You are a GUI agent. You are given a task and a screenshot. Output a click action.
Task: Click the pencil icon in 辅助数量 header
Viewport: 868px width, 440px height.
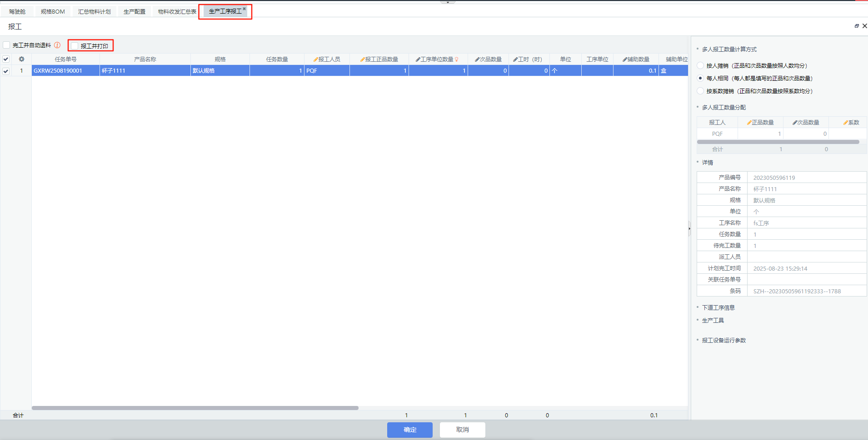tap(625, 59)
